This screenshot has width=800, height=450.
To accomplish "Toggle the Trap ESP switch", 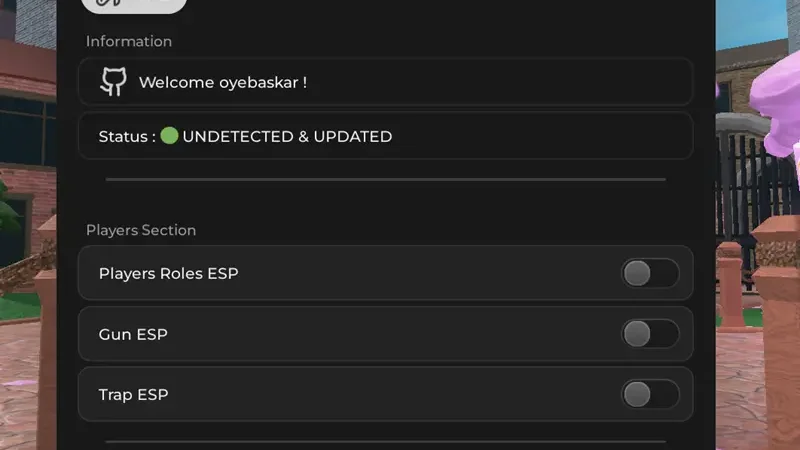I will (650, 394).
